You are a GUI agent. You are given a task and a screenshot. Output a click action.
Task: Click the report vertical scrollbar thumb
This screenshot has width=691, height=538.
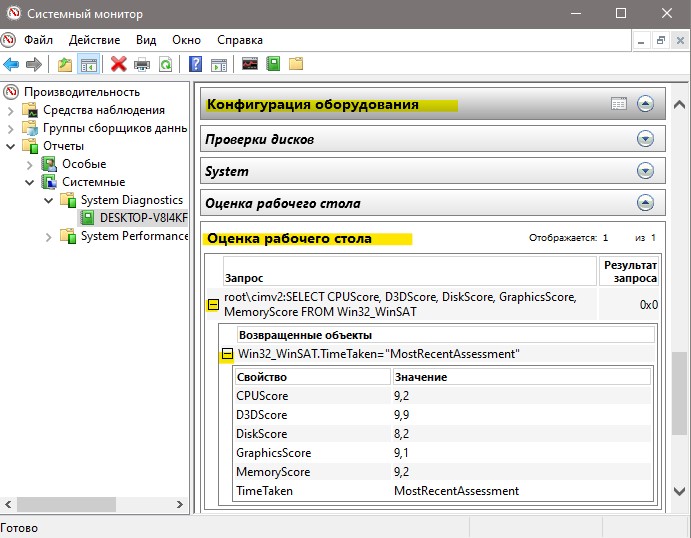pos(679,393)
